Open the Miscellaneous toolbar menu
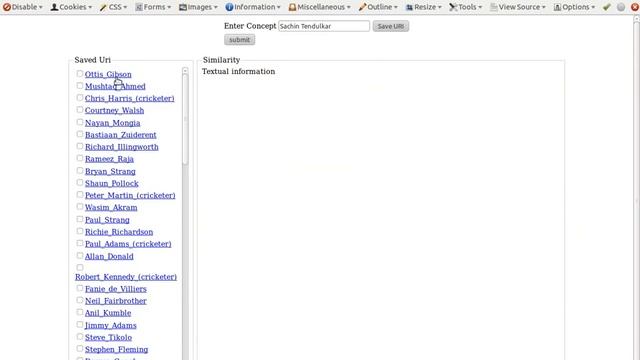 [320, 7]
